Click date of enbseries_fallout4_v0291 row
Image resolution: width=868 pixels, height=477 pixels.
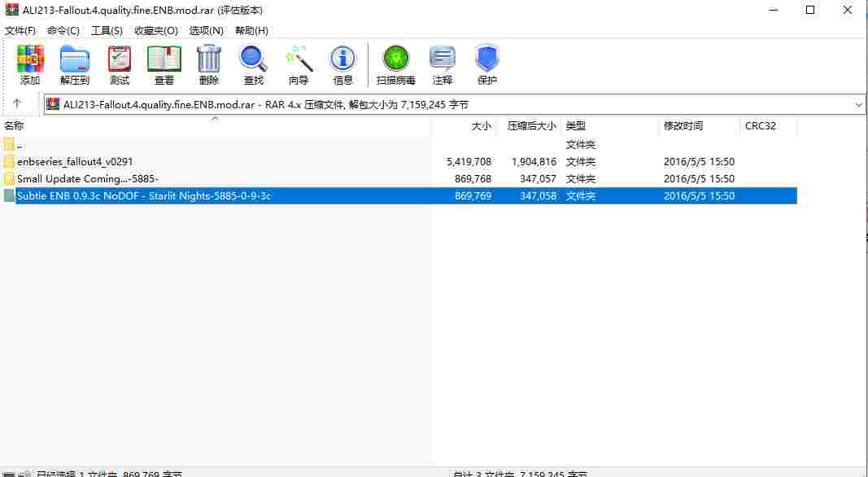click(x=699, y=162)
